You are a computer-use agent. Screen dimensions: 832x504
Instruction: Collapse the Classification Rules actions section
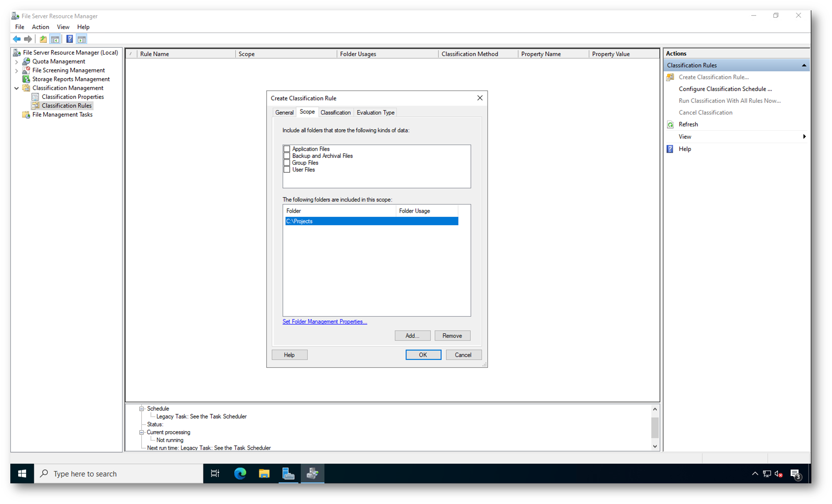pos(804,65)
